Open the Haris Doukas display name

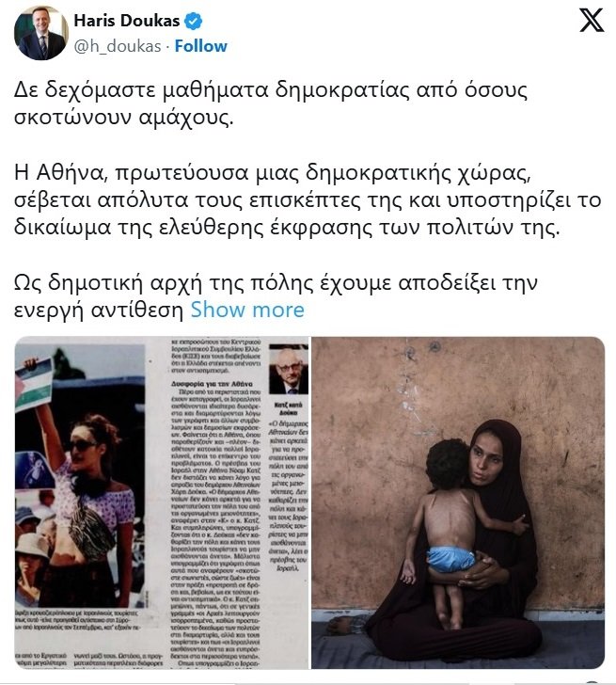127,21
